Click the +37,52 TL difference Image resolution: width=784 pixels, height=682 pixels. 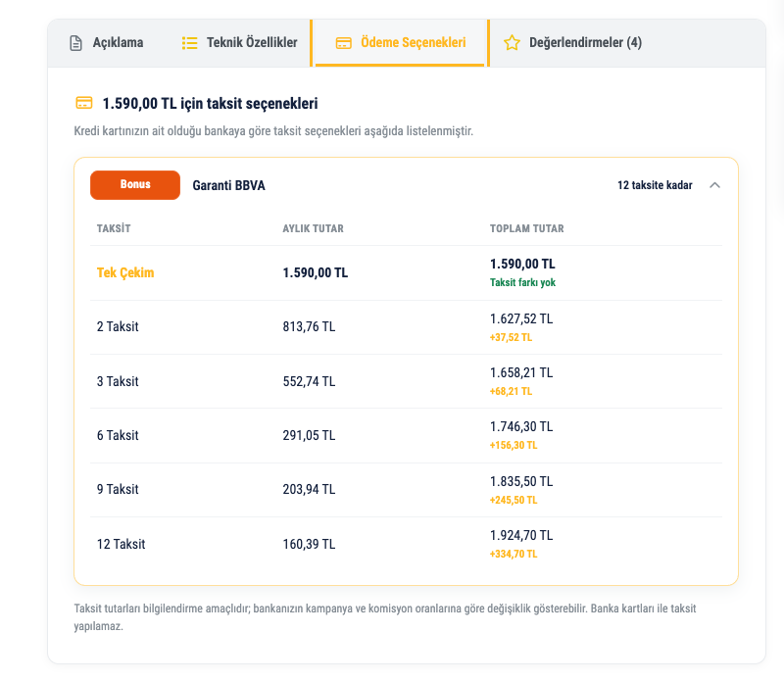511,337
